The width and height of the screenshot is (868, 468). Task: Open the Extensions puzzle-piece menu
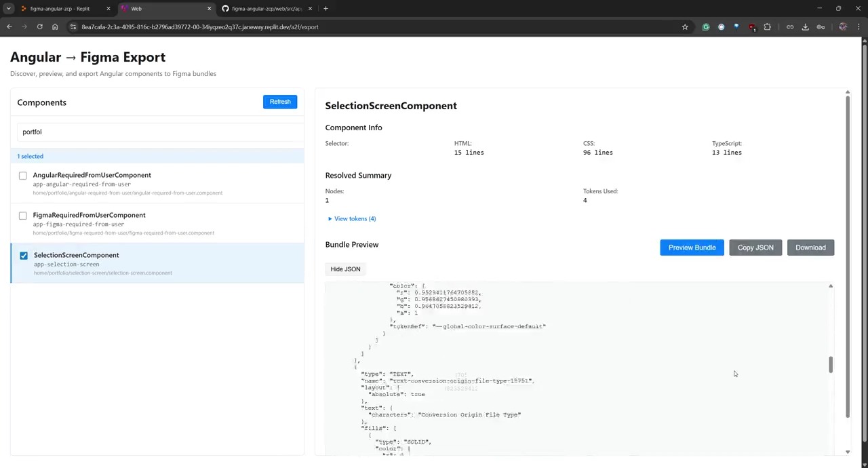767,27
